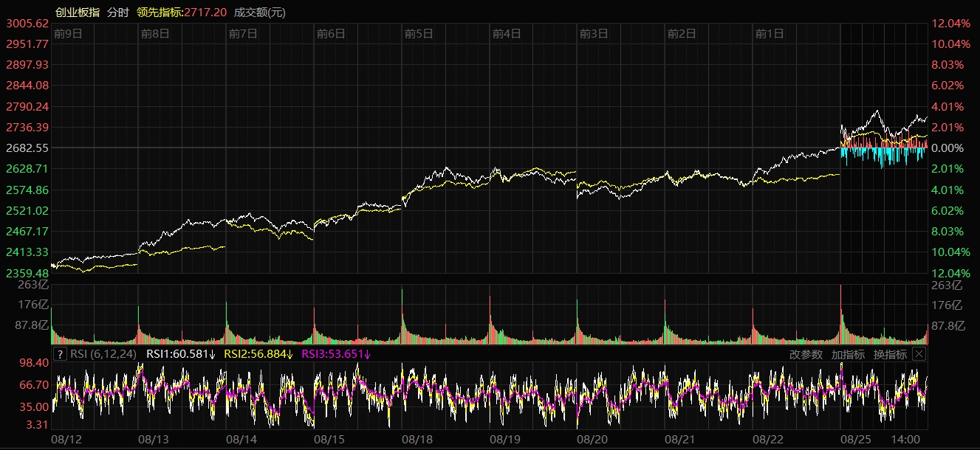Viewport: 980px width, 450px height.
Task: Click the 08/22 date on time axis
Action: tap(769, 439)
